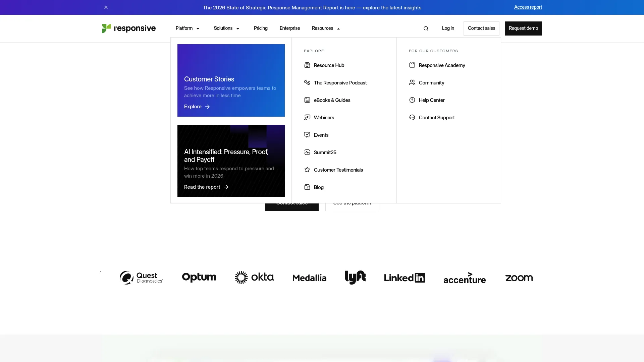Viewport: 644px width, 362px height.
Task: View Customer Testimonials
Action: point(338,170)
